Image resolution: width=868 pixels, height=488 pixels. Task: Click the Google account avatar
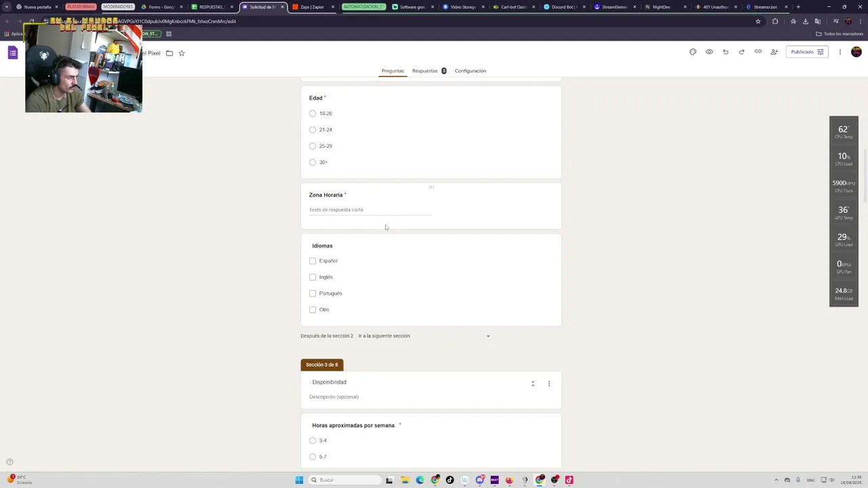(x=856, y=52)
